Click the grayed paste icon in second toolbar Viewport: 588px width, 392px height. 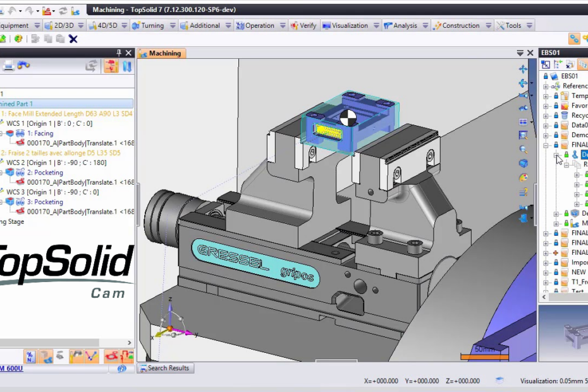[60, 39]
